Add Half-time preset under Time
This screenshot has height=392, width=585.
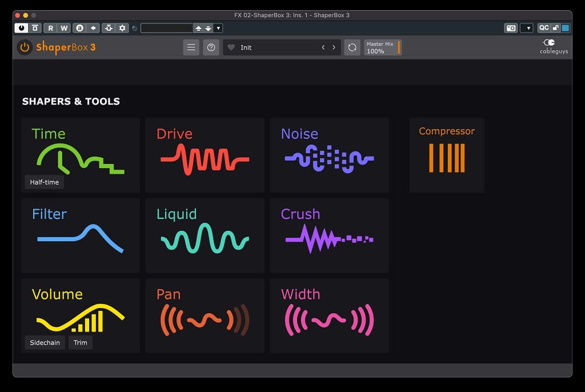point(45,182)
